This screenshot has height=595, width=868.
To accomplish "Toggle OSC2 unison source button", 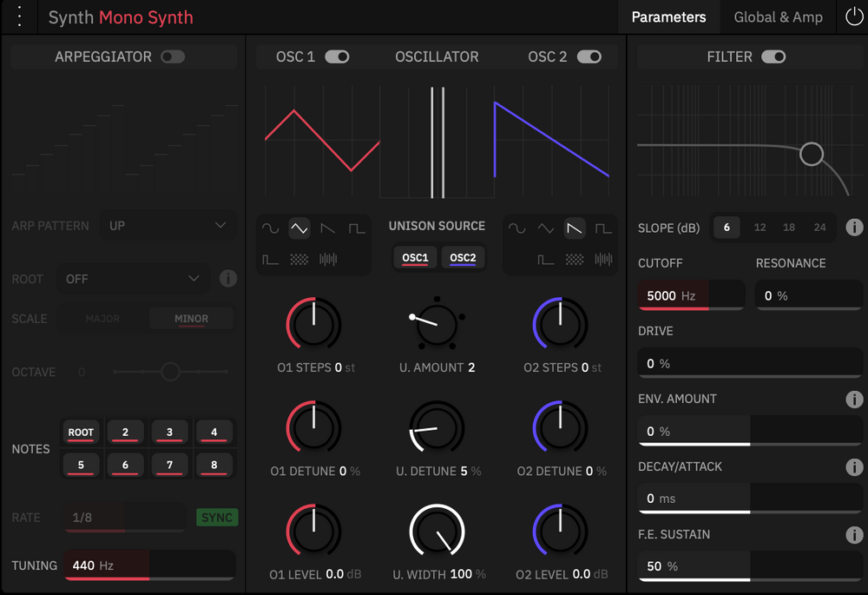I will pyautogui.click(x=463, y=258).
